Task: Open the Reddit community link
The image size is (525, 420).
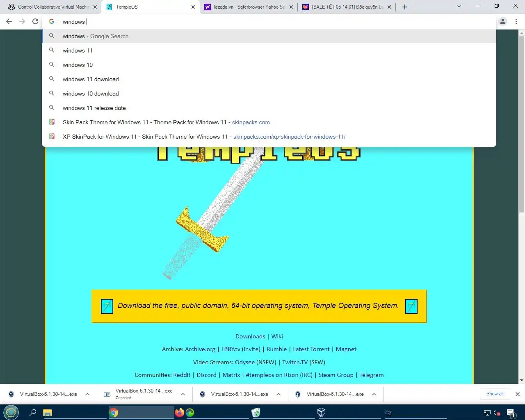Action: [x=182, y=375]
